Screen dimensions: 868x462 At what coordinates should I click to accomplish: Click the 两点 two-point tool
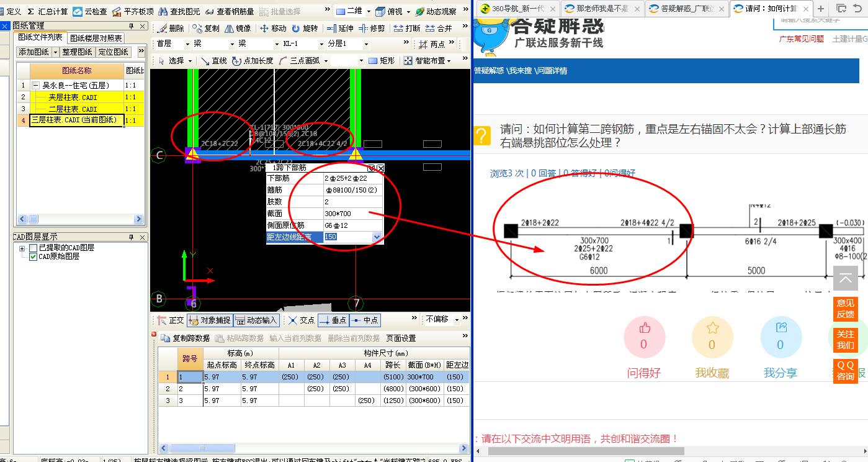(x=432, y=44)
